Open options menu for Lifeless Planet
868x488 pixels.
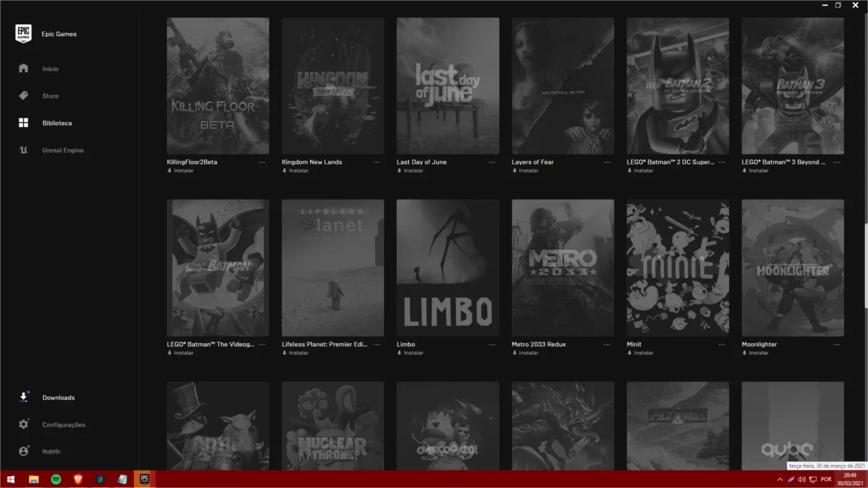(377, 345)
